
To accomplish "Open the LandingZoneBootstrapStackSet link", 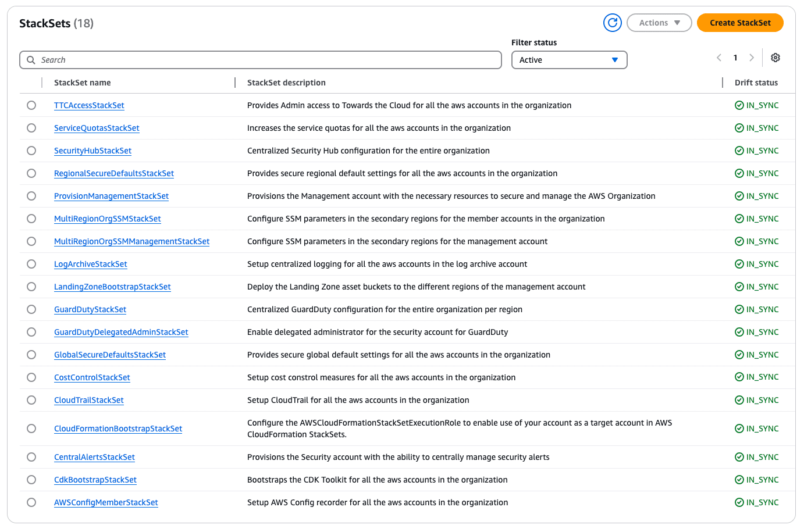I will (x=112, y=287).
